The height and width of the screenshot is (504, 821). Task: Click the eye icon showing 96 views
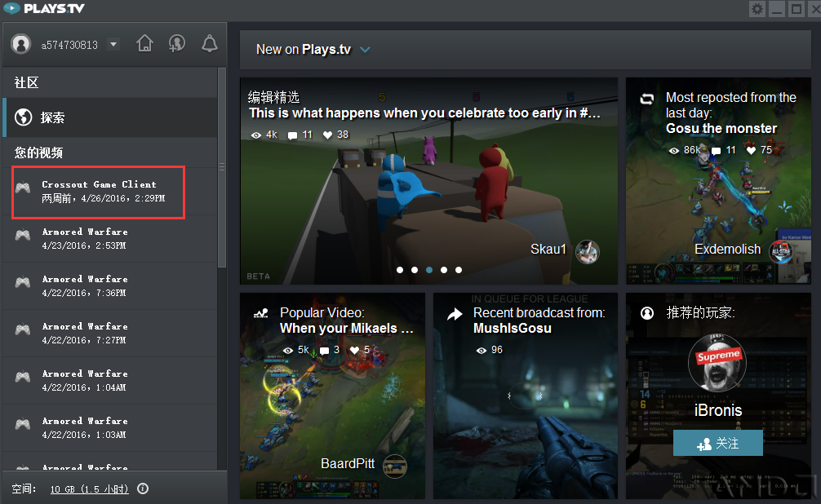[482, 350]
